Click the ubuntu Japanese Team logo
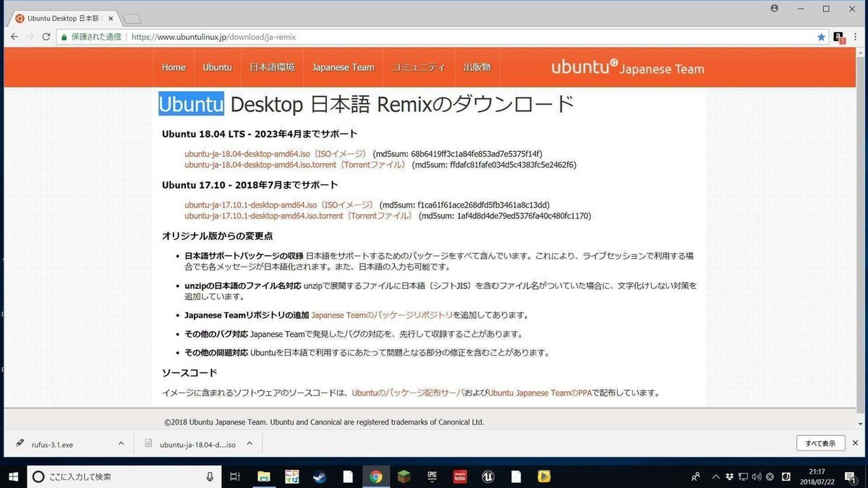868x488 pixels. click(x=627, y=68)
